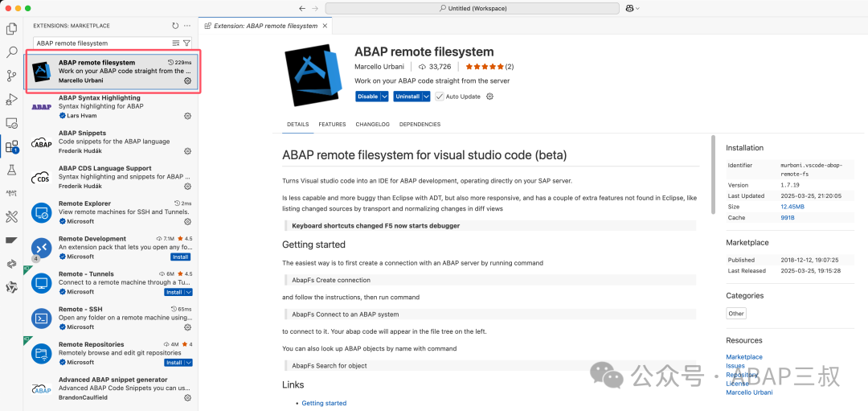
Task: Close the ABAP remote filesystem extension tab
Action: tap(325, 26)
